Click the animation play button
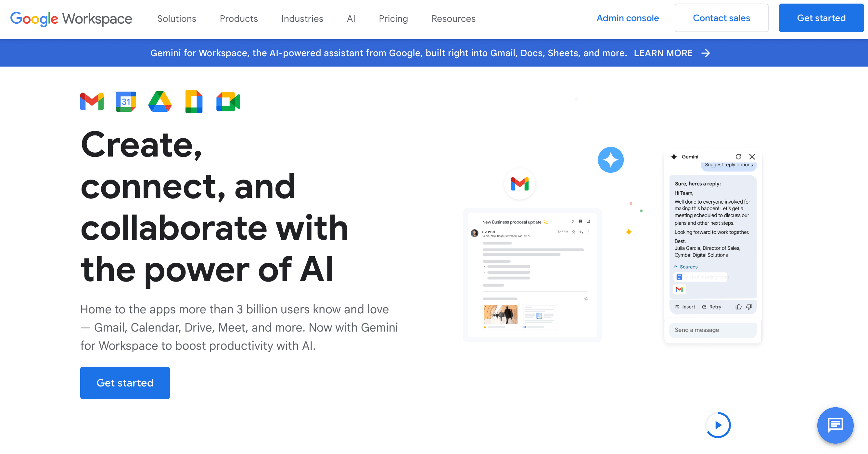The height and width of the screenshot is (454, 868). (718, 425)
